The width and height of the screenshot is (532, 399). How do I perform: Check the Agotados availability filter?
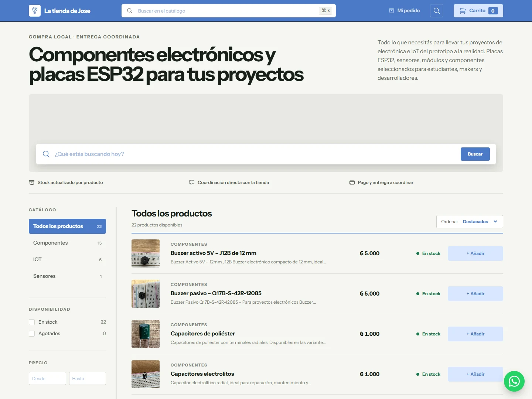click(32, 334)
